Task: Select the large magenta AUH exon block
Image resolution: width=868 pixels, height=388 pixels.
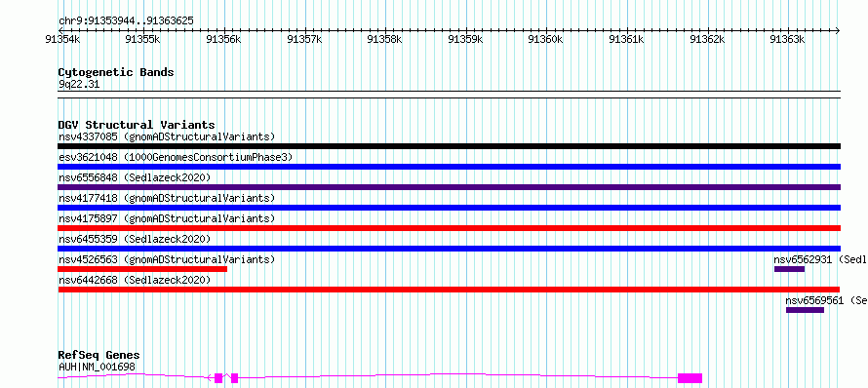Action: [x=690, y=378]
